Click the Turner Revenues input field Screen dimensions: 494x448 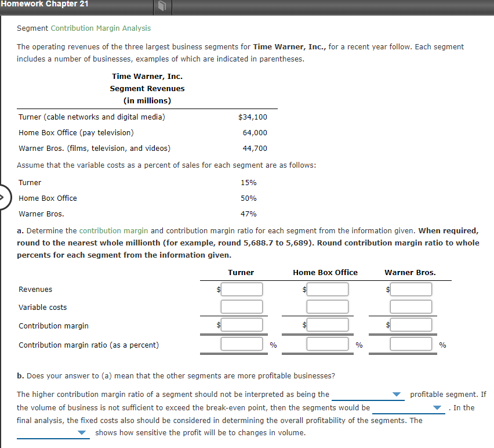click(x=242, y=289)
